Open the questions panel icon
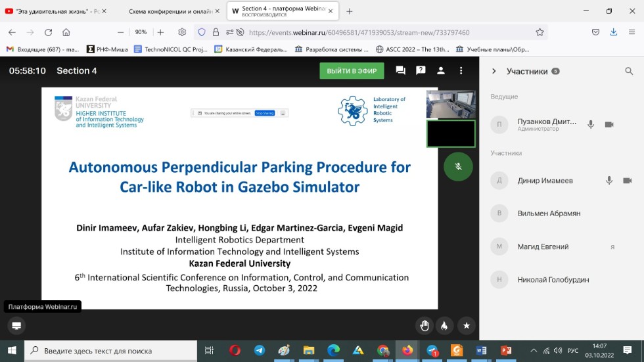The height and width of the screenshot is (362, 644). pyautogui.click(x=421, y=71)
